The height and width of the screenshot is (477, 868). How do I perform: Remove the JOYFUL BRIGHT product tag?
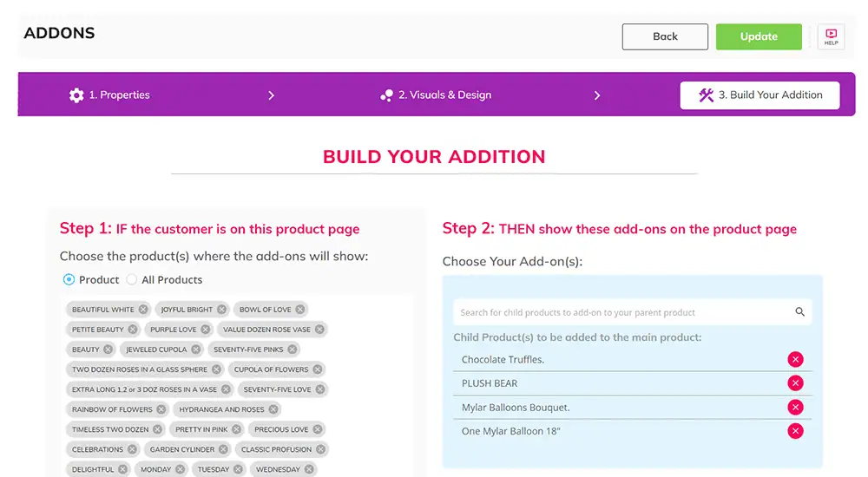click(221, 310)
